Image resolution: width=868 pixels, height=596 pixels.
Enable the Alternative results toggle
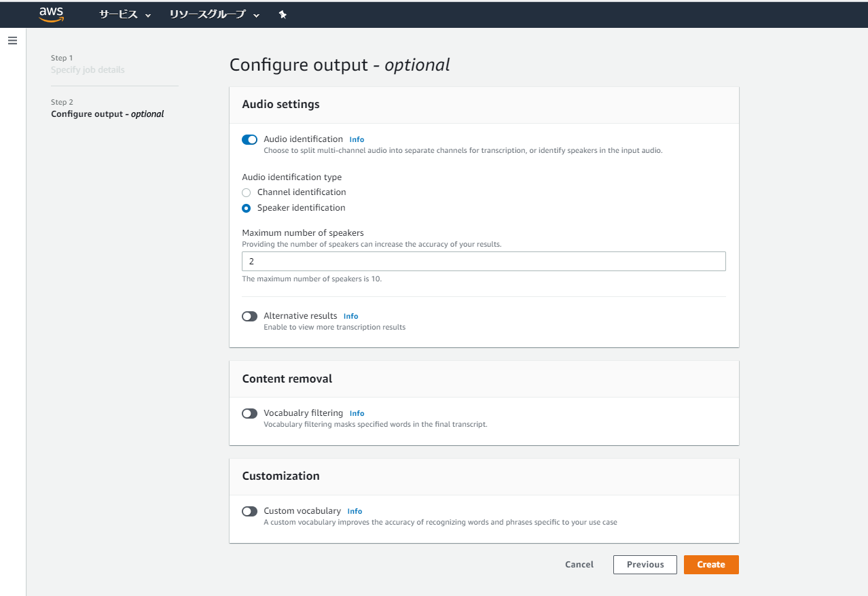(x=249, y=316)
